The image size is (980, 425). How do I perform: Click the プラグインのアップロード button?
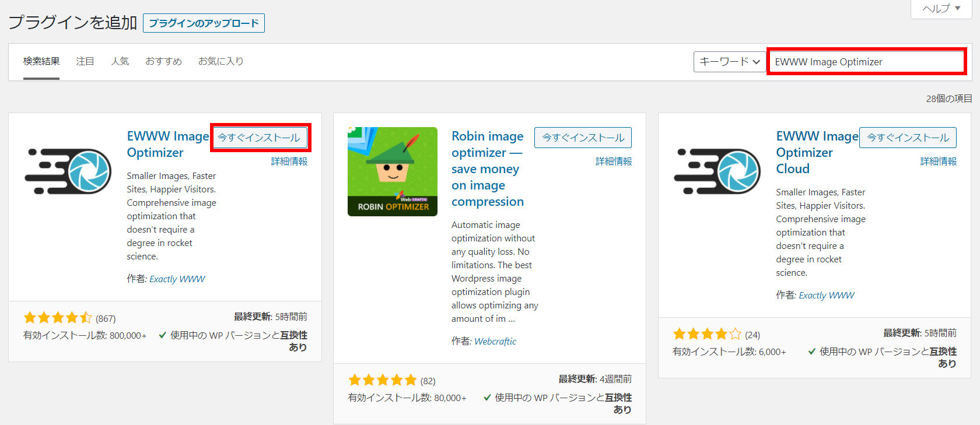[204, 23]
